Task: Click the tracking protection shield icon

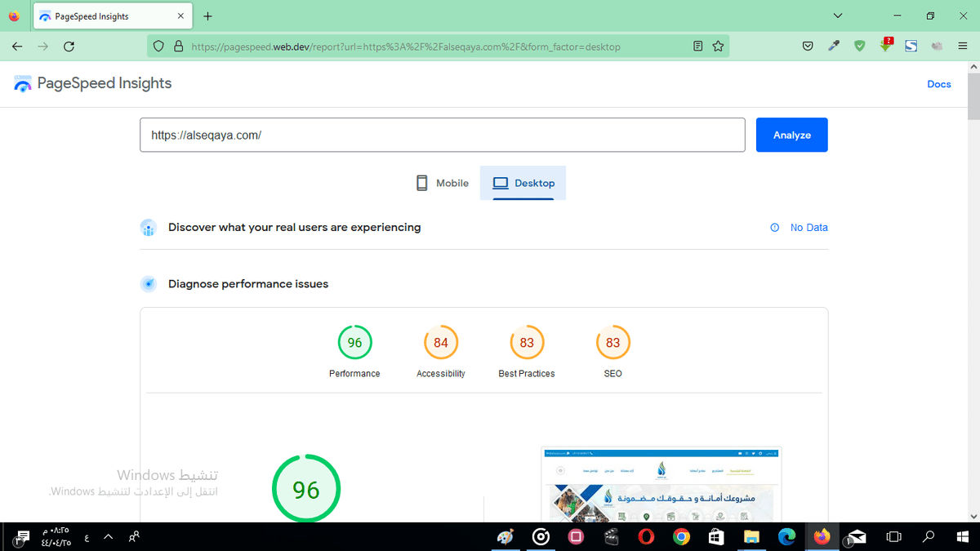Action: pyautogui.click(x=159, y=47)
